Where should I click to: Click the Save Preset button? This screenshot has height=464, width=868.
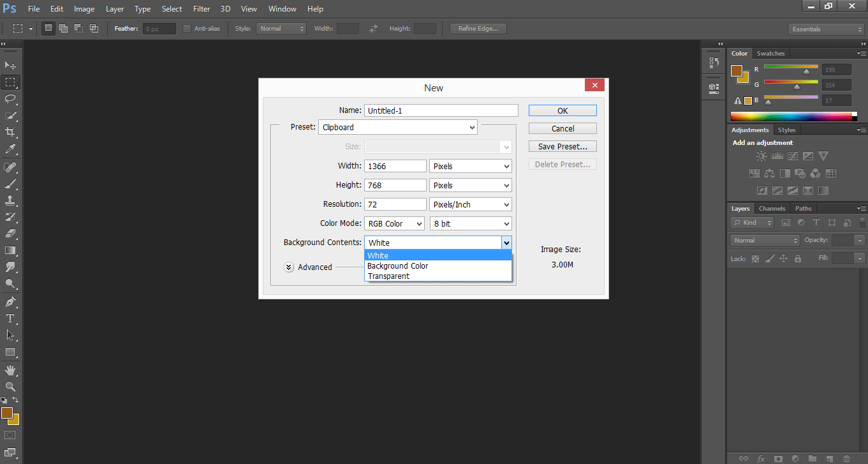pyautogui.click(x=562, y=146)
